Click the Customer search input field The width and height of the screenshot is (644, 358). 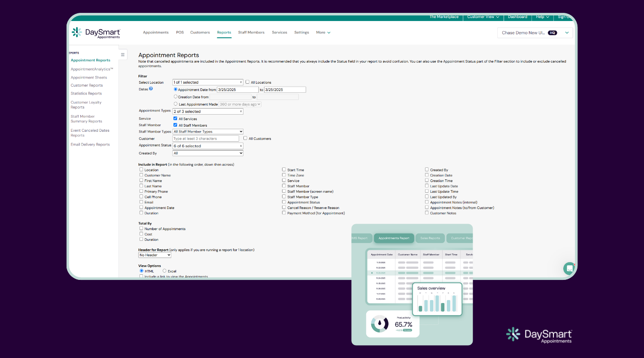(x=206, y=138)
